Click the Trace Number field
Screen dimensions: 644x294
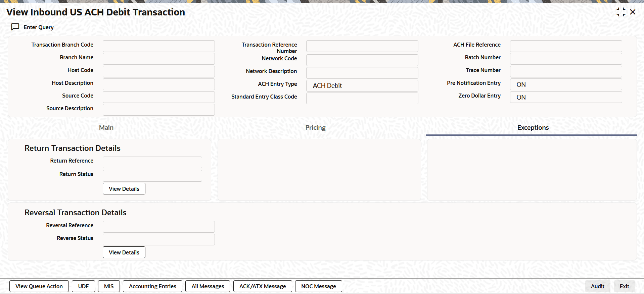point(566,71)
